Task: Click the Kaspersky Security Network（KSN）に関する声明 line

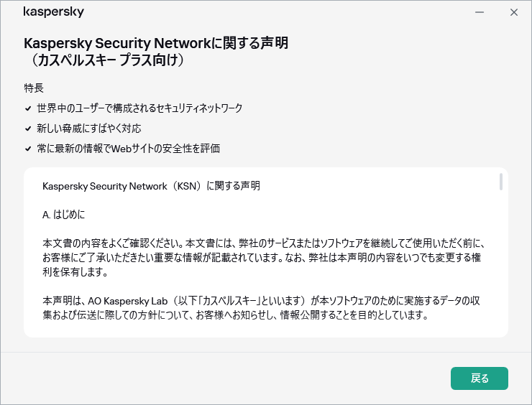Action: pyautogui.click(x=151, y=186)
